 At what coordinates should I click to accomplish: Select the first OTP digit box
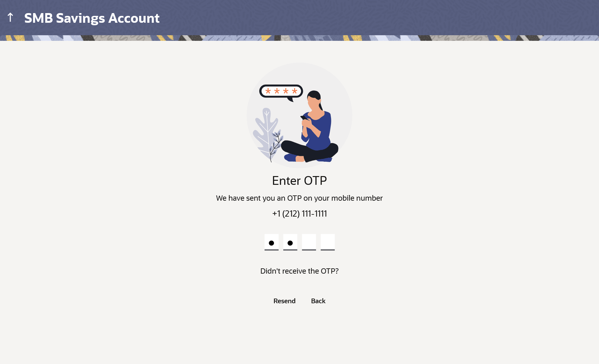click(271, 242)
